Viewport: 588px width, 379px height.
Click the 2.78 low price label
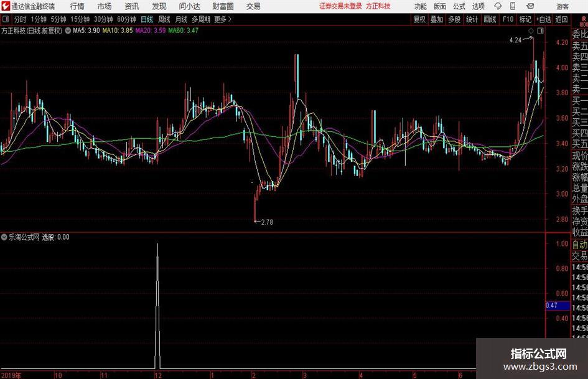coord(267,222)
